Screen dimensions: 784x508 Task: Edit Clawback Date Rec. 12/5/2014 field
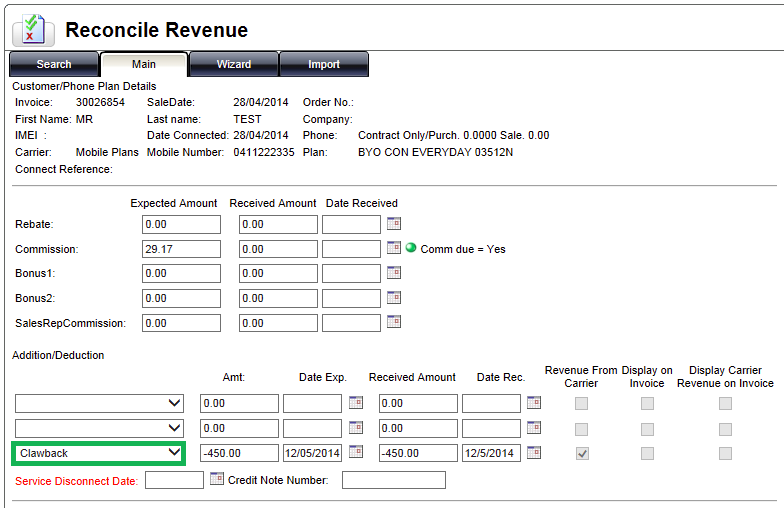pyautogui.click(x=492, y=453)
